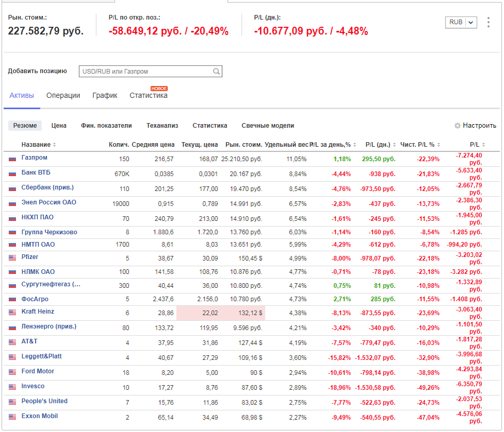The width and height of the screenshot is (504, 432).
Task: Open the Статистика tab marked новое
Action: 148,95
